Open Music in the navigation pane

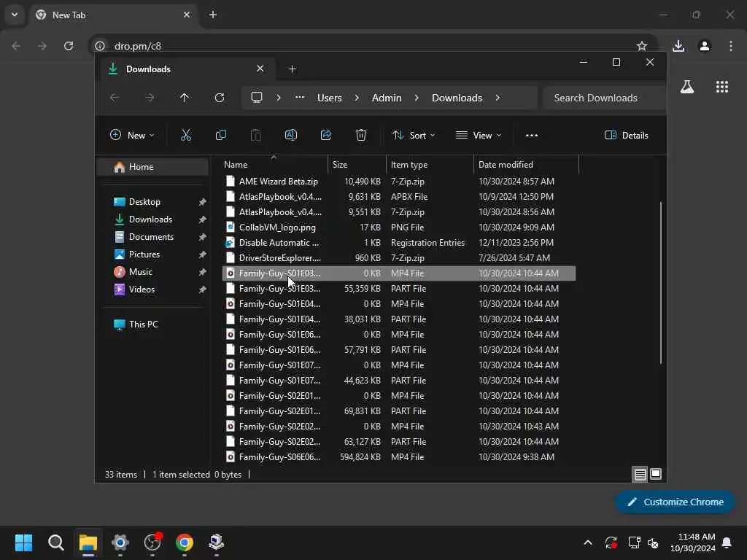pyautogui.click(x=152, y=272)
